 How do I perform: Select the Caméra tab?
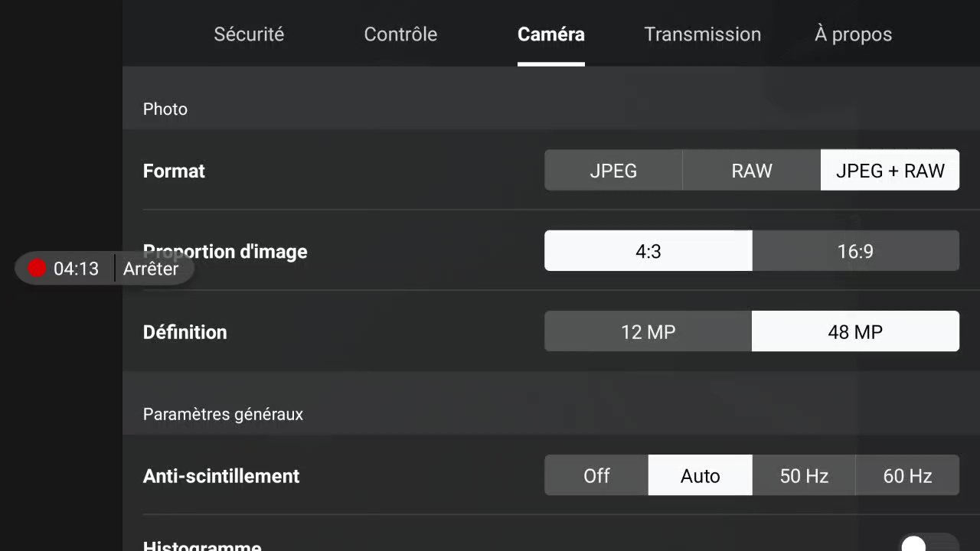pos(551,34)
